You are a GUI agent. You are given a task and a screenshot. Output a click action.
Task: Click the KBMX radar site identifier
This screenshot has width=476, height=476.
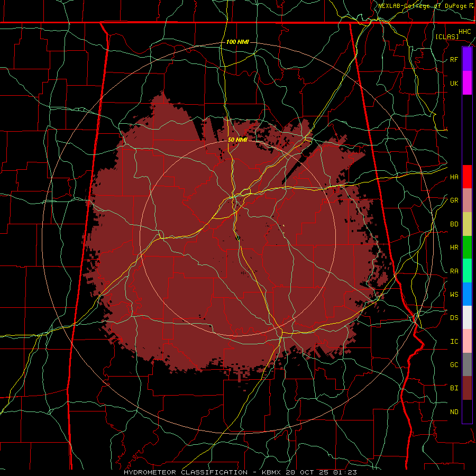pos(271,472)
